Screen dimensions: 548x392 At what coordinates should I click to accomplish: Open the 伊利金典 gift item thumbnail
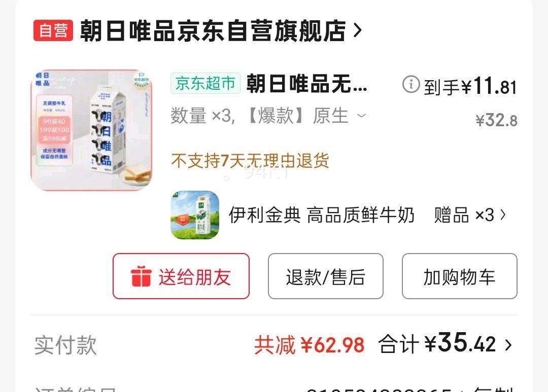195,215
